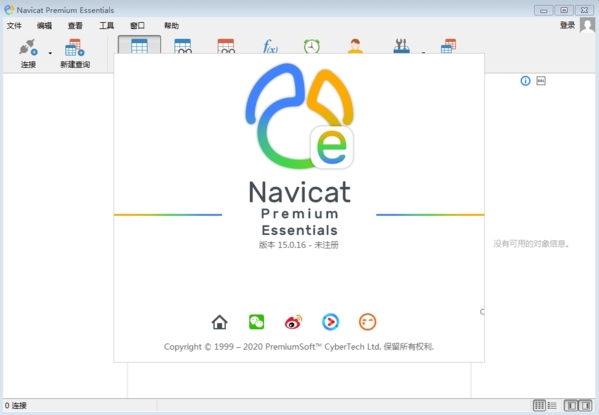Viewport: 599px width, 415px height.
Task: Close the Navicat window
Action: pos(584,10)
